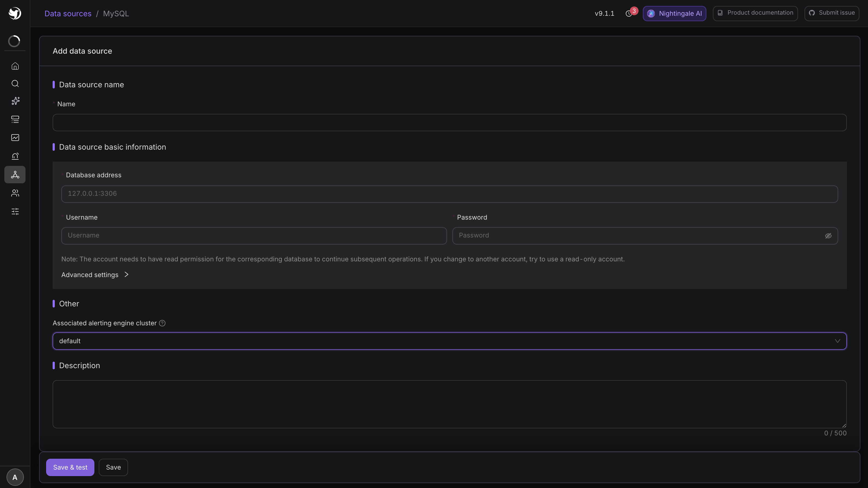Open the users group icon in sidebar
Image resolution: width=868 pixels, height=488 pixels.
[15, 193]
